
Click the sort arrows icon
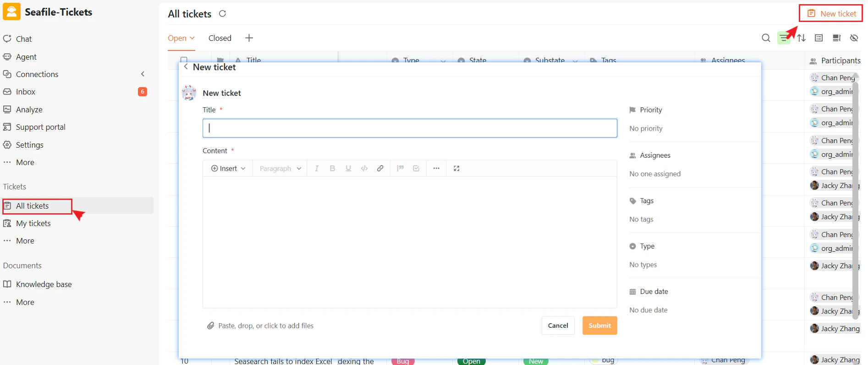tap(801, 38)
